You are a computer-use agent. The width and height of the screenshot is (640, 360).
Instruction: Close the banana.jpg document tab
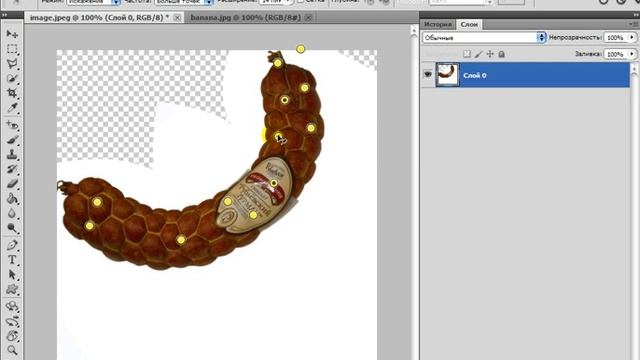click(309, 18)
